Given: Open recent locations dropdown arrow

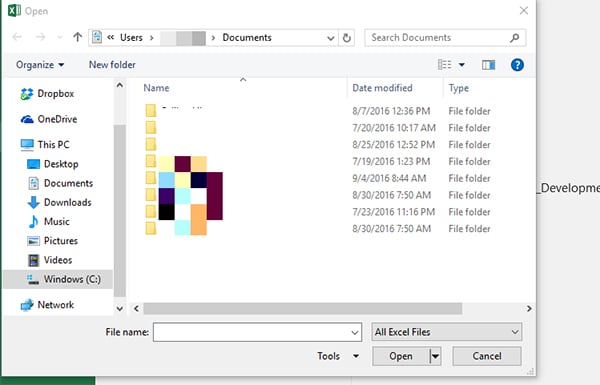Looking at the screenshot, I should tap(59, 38).
